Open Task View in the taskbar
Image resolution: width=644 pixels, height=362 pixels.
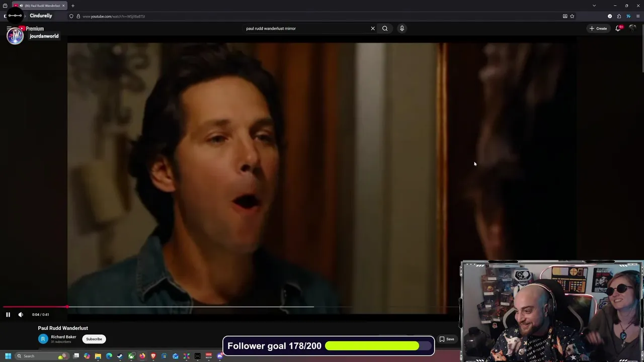pyautogui.click(x=76, y=356)
